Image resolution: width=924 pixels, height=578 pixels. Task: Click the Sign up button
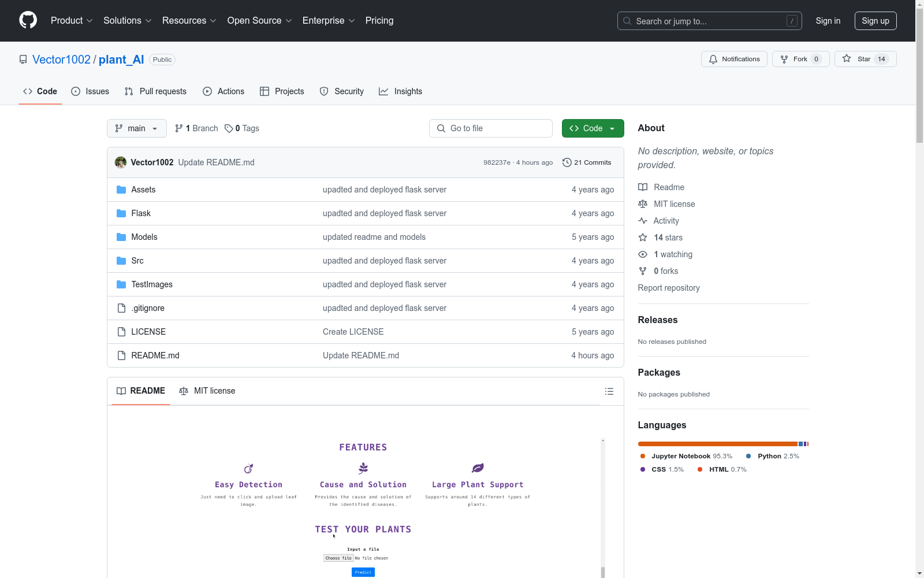(x=875, y=21)
